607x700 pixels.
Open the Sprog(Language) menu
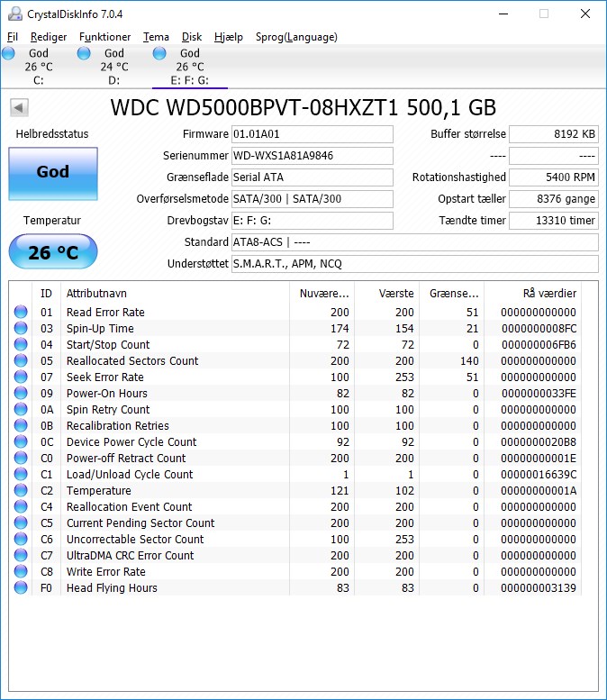coord(296,37)
